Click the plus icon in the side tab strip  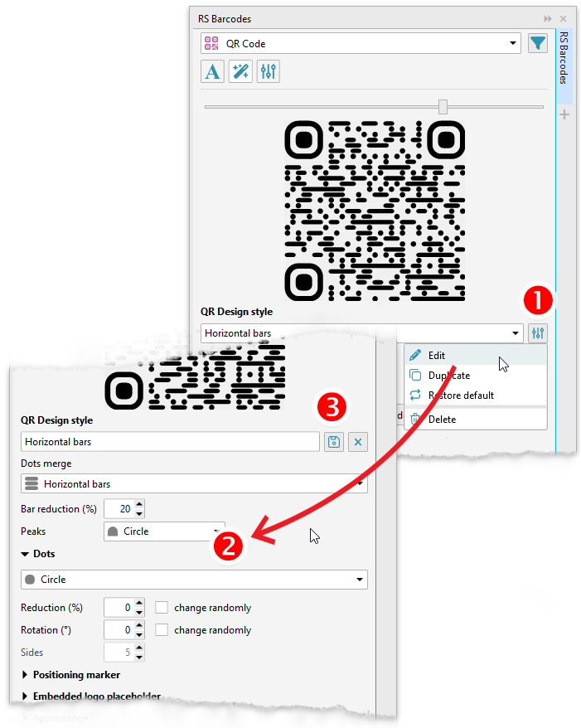pyautogui.click(x=564, y=114)
